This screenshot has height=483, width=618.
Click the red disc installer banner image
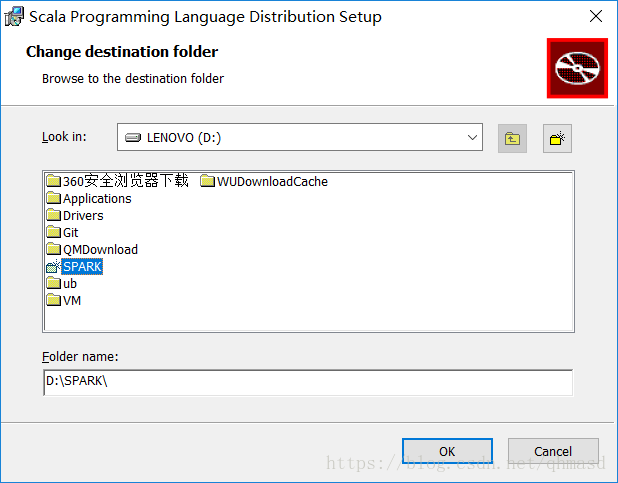pos(577,68)
